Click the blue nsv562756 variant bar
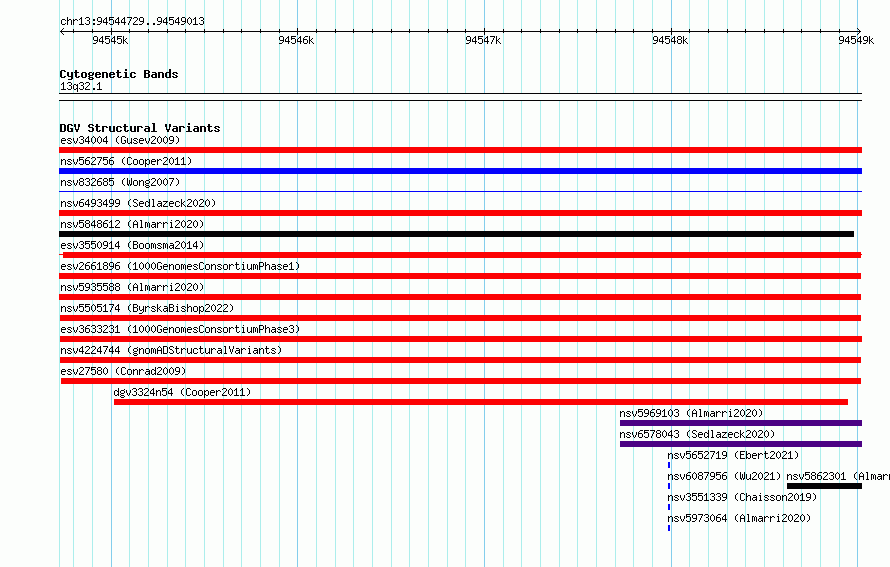This screenshot has width=890, height=567. click(460, 171)
